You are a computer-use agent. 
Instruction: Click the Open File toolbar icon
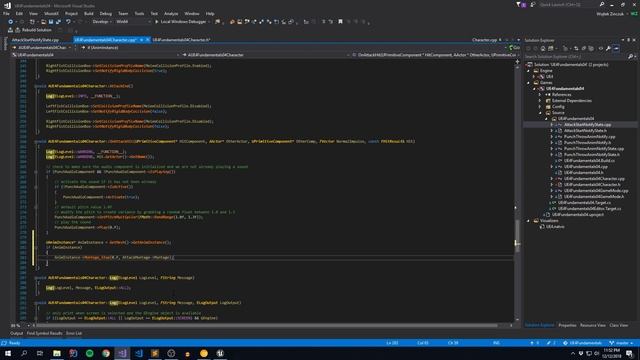[43, 22]
